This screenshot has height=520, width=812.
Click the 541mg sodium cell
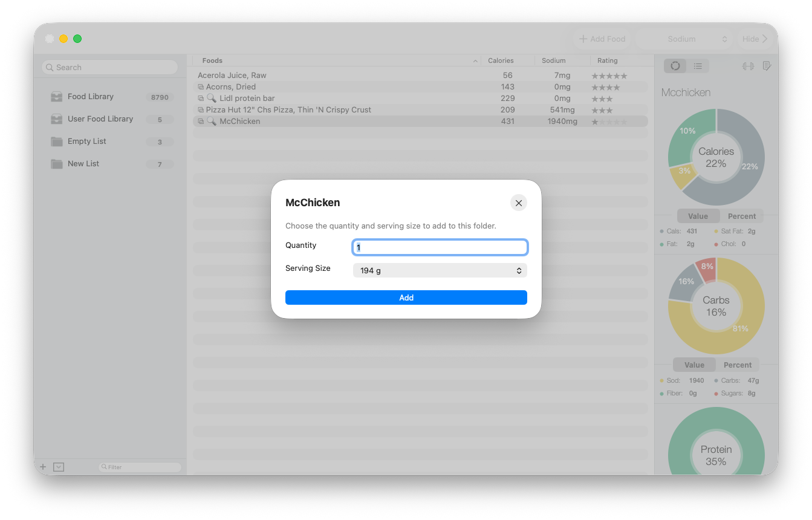562,110
